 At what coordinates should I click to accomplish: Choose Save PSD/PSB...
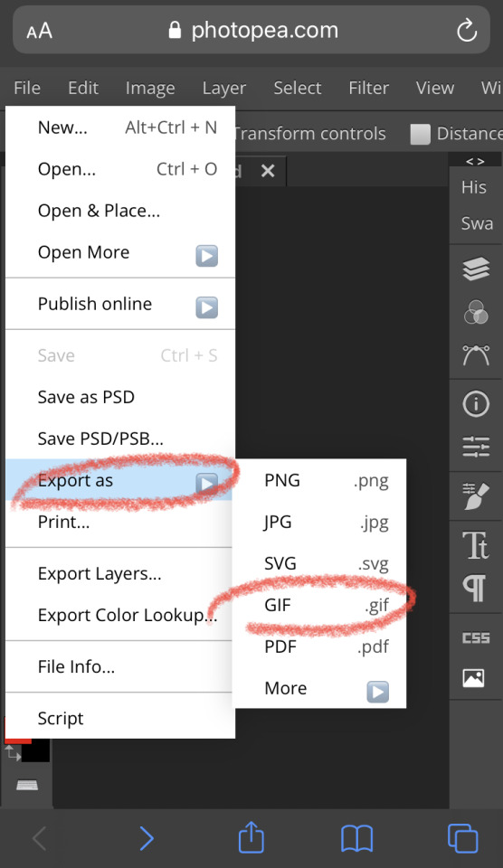[120, 439]
